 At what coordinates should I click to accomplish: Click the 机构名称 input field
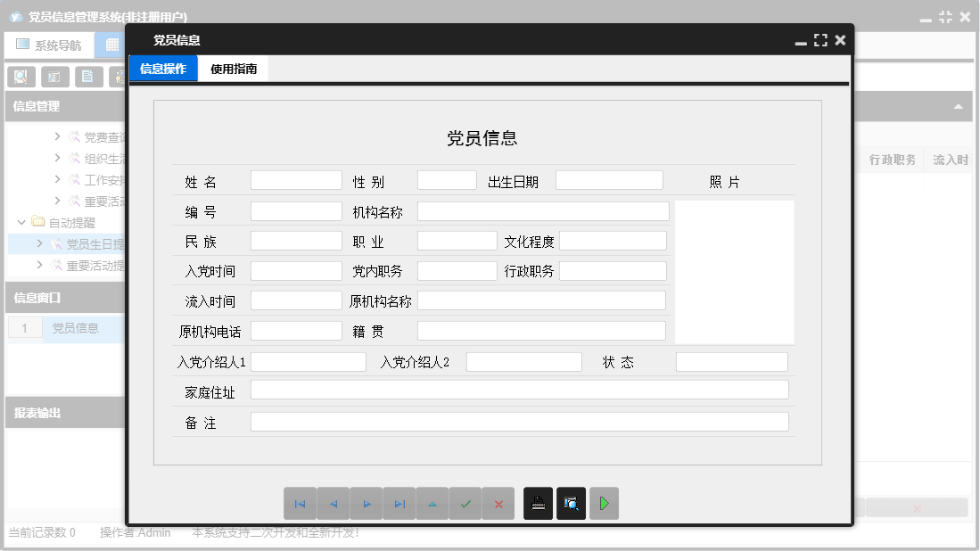543,211
